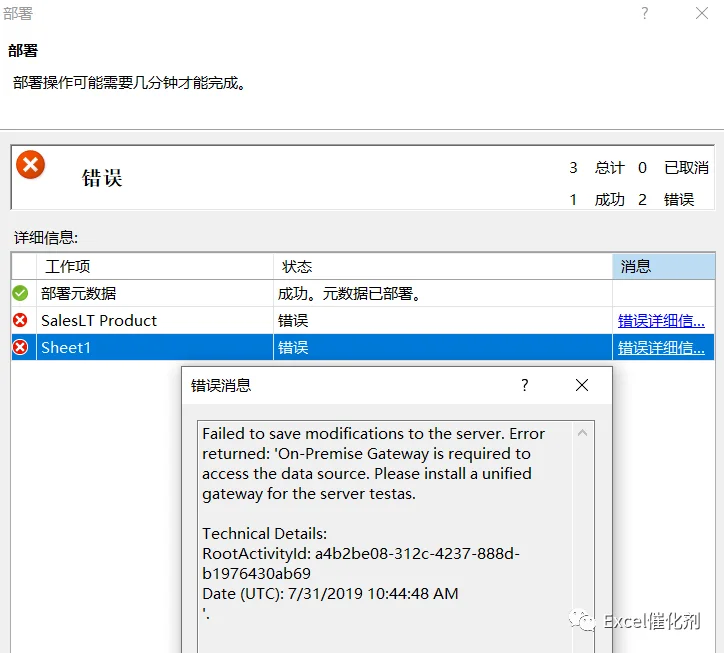The height and width of the screenshot is (653, 724).
Task: Click the red error icon for Sheet1
Action: pyautogui.click(x=20, y=347)
